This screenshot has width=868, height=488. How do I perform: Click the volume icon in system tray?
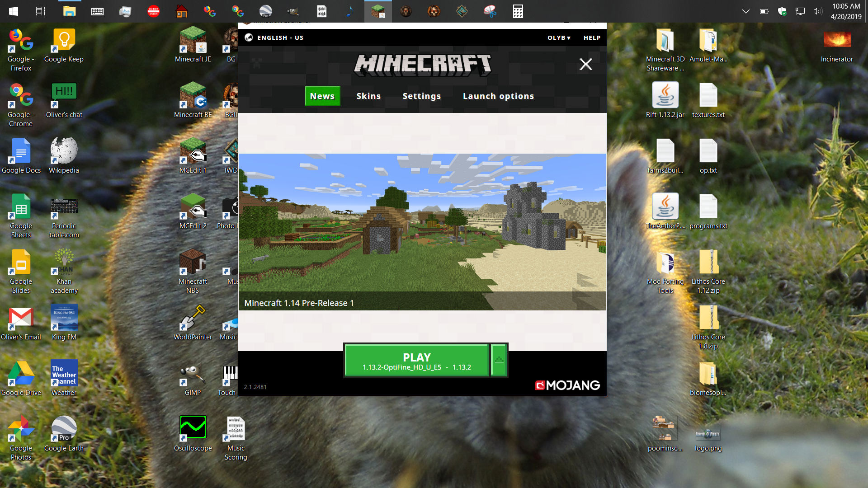[x=817, y=11]
